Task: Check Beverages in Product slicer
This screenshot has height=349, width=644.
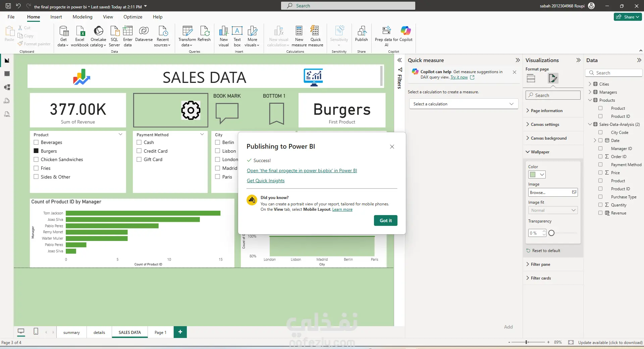Action: point(36,142)
